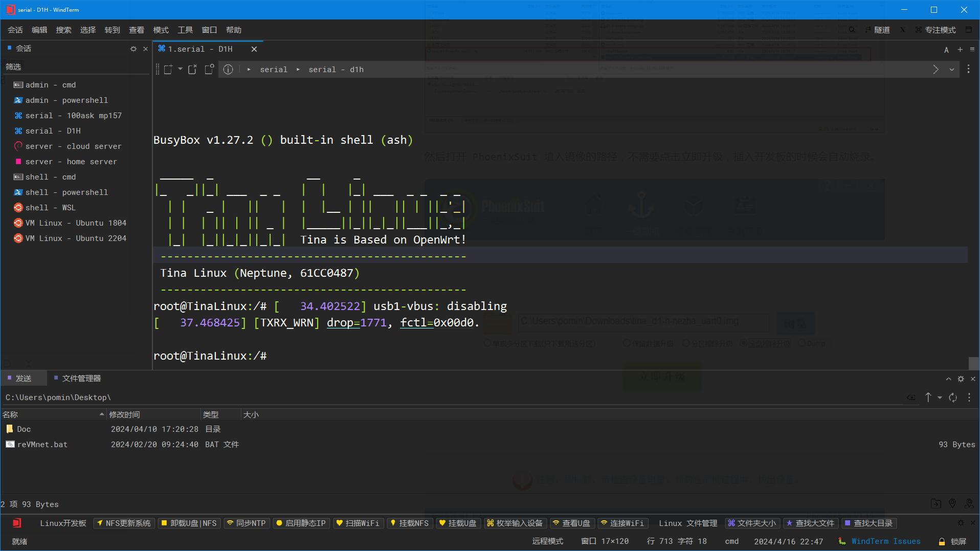Click '扫描WiFi' quick command
Viewport: 980px width, 551px height.
pos(358,523)
